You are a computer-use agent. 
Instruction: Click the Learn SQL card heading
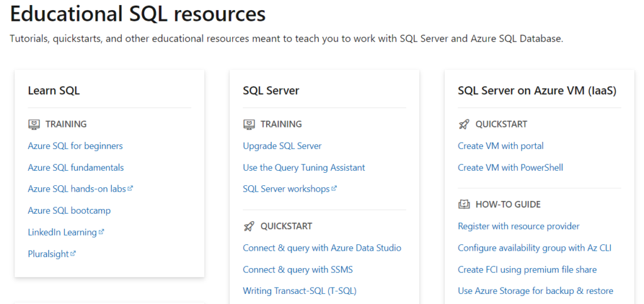pyautogui.click(x=54, y=90)
